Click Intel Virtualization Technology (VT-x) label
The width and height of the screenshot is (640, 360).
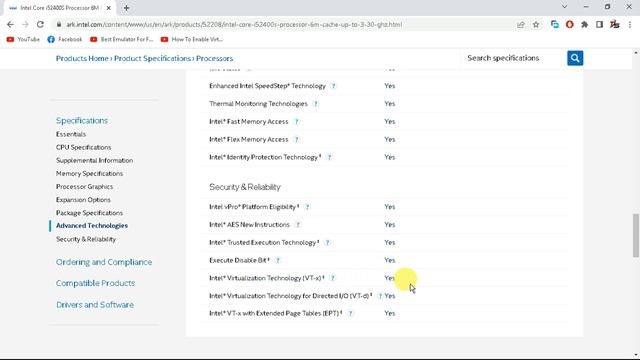pyautogui.click(x=267, y=278)
